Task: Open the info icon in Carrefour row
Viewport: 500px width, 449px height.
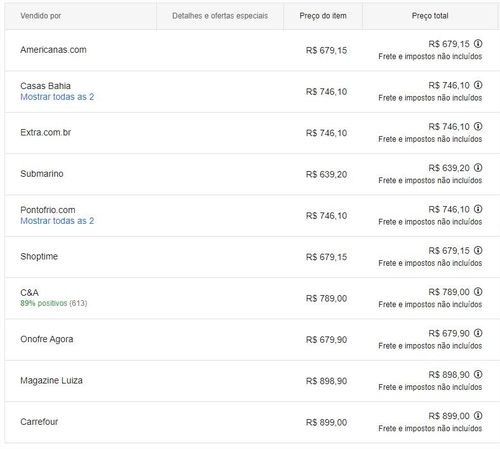Action: pyautogui.click(x=478, y=416)
